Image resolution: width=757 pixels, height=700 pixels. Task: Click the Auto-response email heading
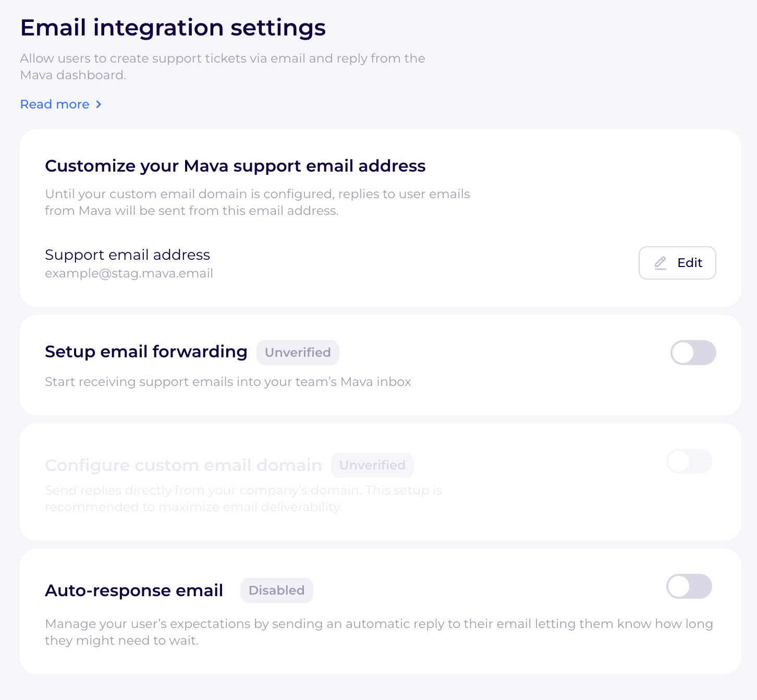pos(134,590)
